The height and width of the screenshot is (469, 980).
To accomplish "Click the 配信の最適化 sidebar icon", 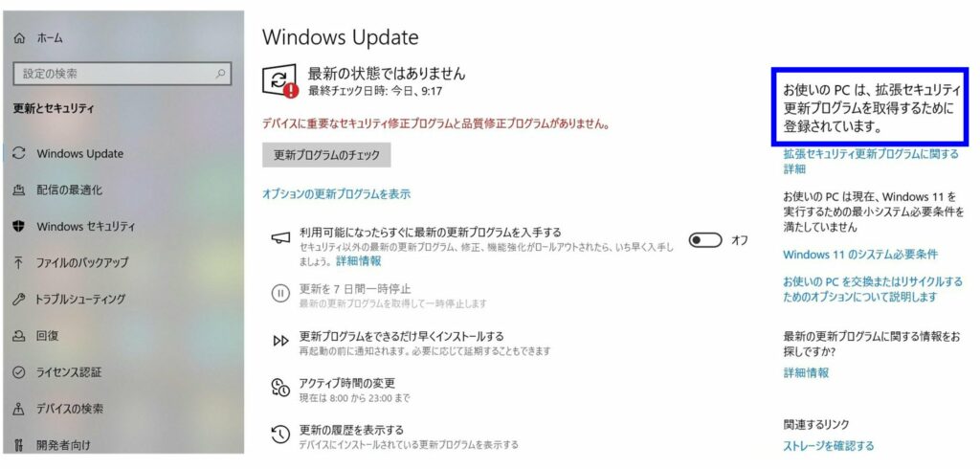I will click(x=19, y=190).
